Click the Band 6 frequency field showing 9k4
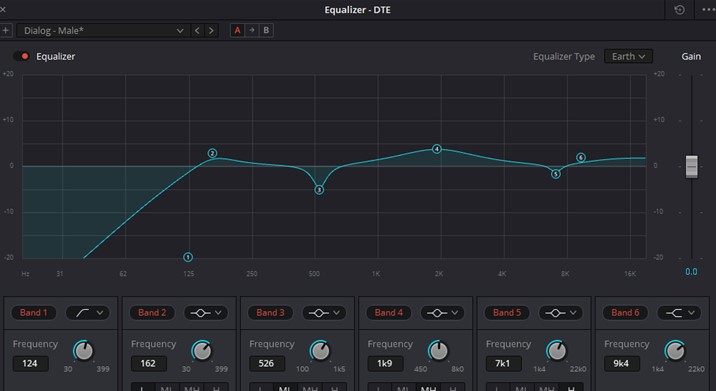This screenshot has width=716, height=391. click(621, 364)
